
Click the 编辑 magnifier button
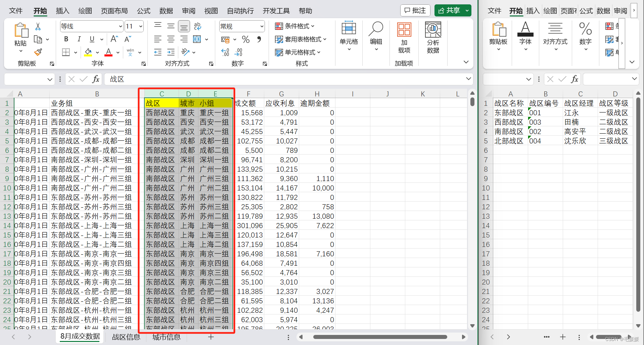click(376, 36)
